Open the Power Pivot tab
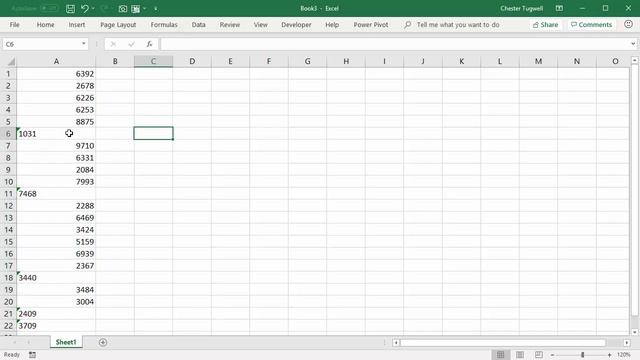The image size is (640, 360). point(371,24)
